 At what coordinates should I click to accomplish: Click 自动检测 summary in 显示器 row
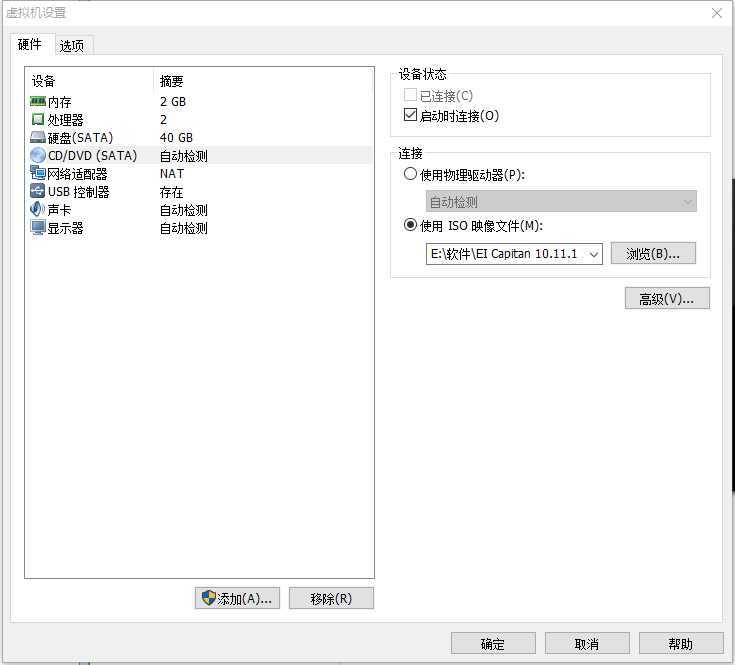(184, 228)
